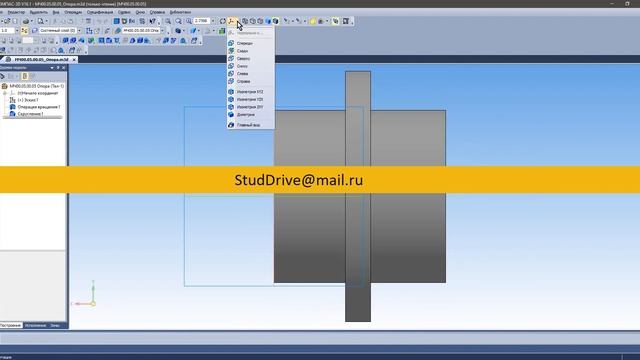Viewport: 640px width, 360px height.
Task: Pin the model tree panel
Action: pos(58,68)
